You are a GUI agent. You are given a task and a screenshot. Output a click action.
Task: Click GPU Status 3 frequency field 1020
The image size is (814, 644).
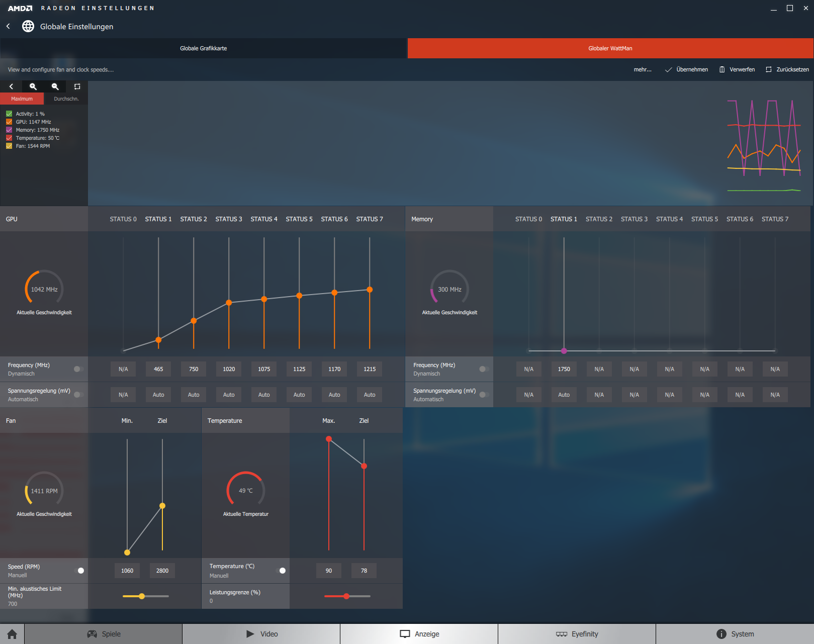(x=229, y=369)
